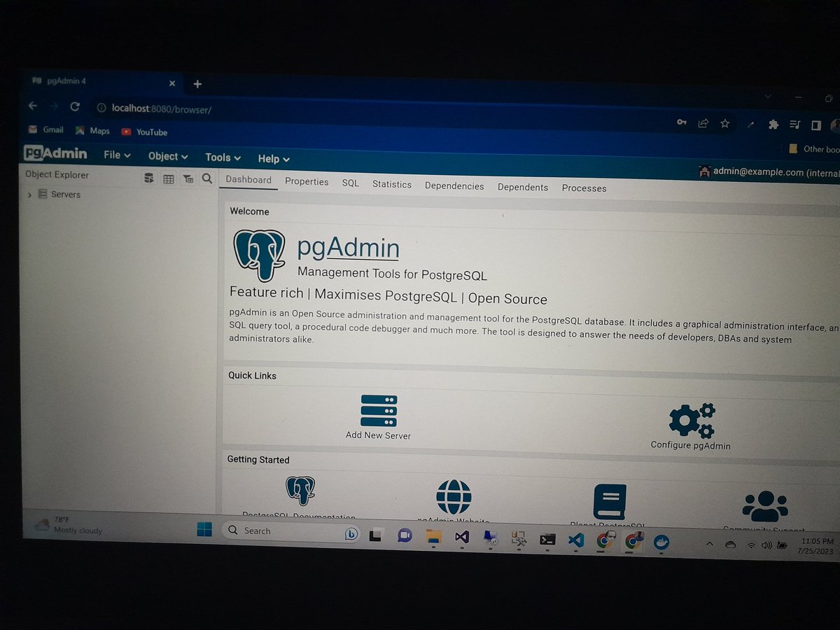Open the Planet PostgreSQL book icon
The image size is (840, 630).
(609, 502)
